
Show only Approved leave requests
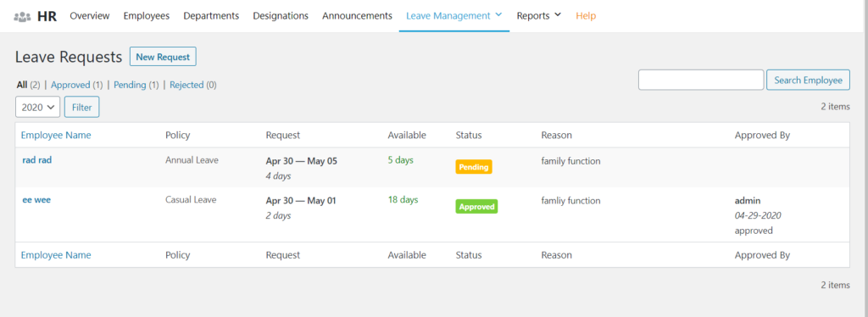(70, 86)
